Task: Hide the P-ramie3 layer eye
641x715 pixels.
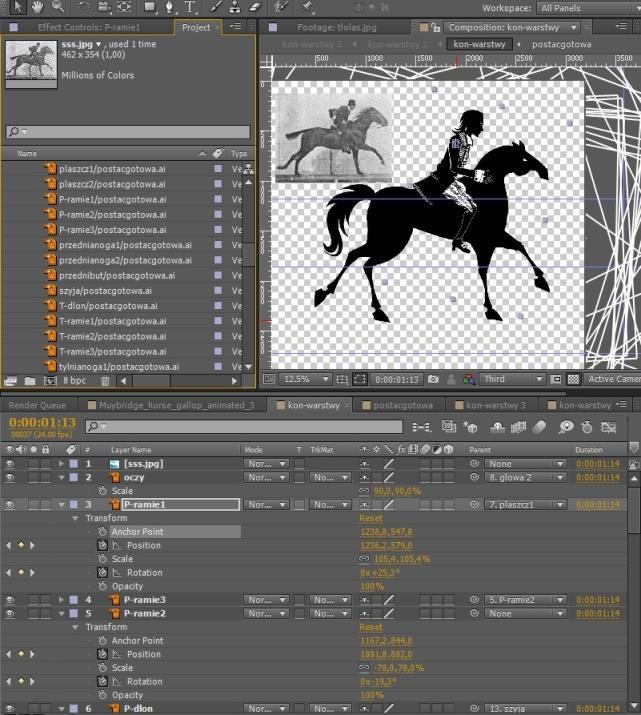Action: coord(10,600)
